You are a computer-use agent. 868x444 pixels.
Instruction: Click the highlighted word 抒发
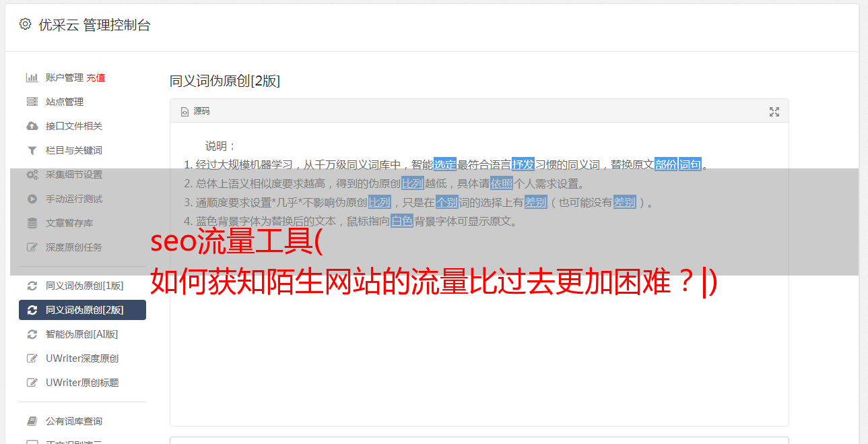click(523, 164)
